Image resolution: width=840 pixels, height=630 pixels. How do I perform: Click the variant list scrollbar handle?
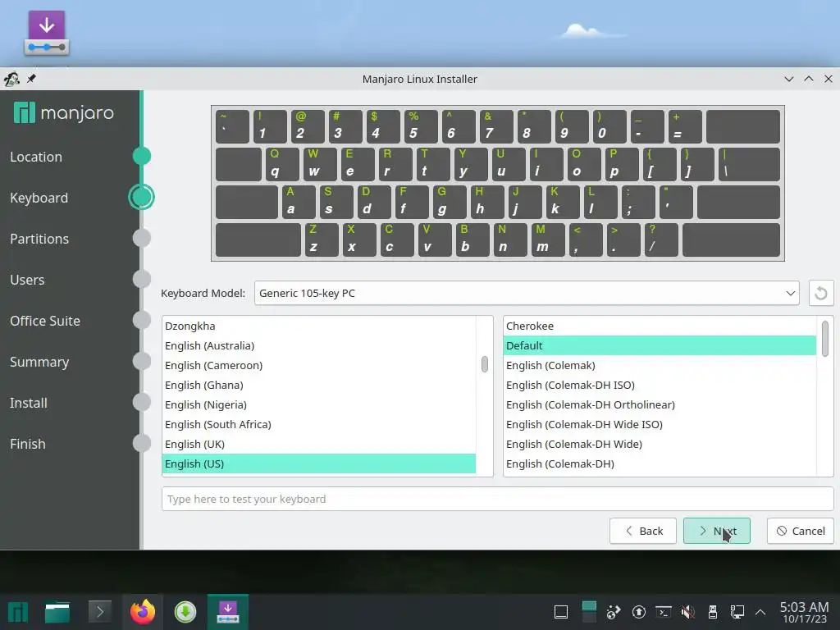coord(825,338)
